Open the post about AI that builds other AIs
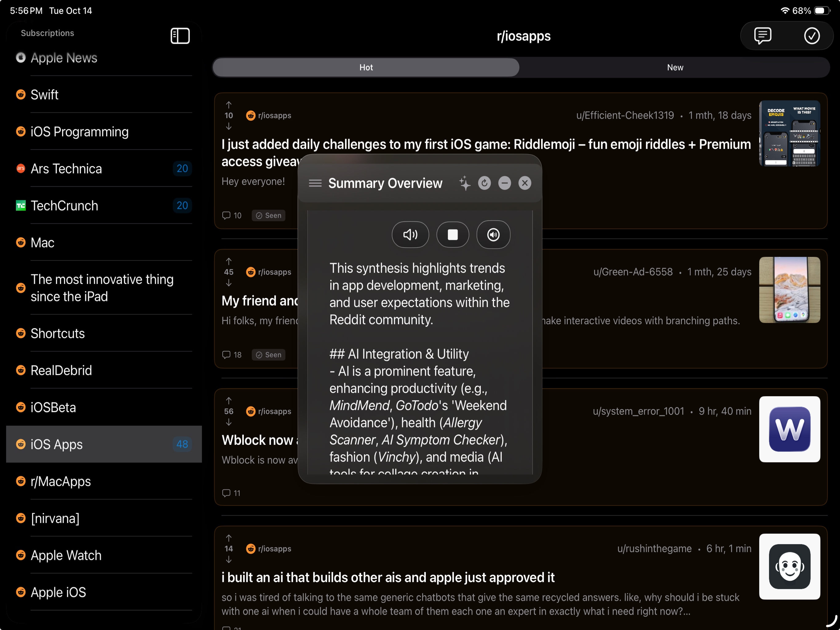840x630 pixels. point(388,578)
